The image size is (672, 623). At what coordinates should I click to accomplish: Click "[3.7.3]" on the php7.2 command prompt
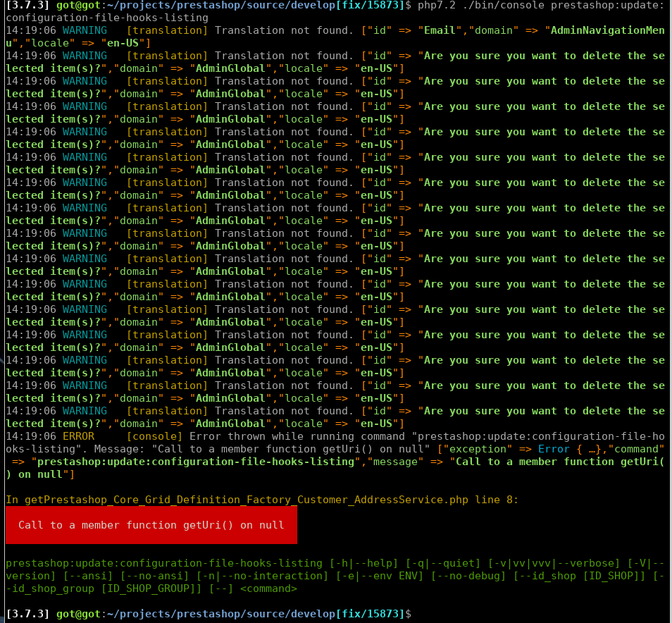coord(28,5)
